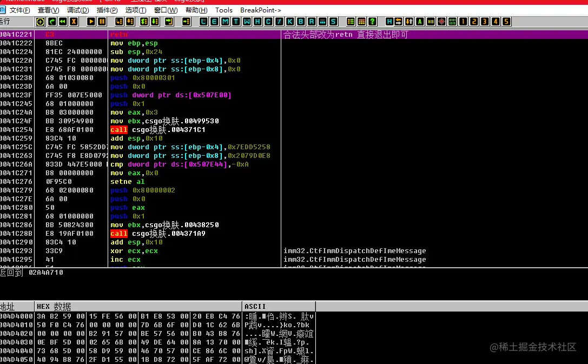Pause execution with the pause icon
588x364 pixels.
point(102,22)
